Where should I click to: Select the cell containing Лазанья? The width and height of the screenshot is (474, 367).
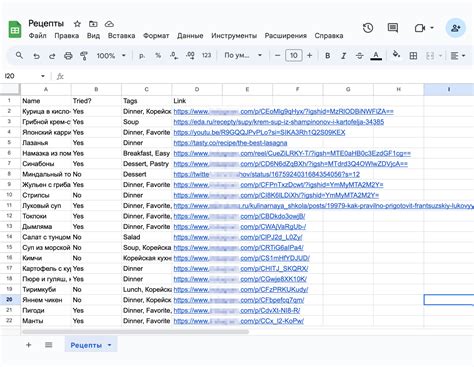(46, 143)
